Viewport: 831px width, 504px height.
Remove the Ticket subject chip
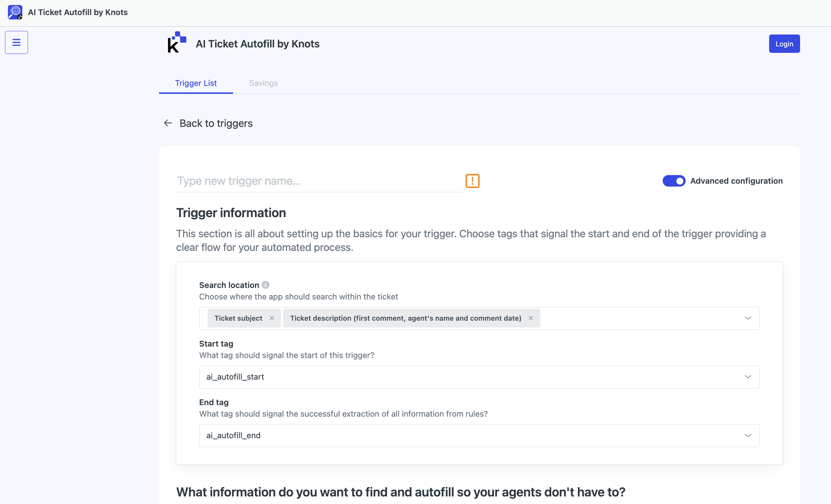tap(272, 318)
